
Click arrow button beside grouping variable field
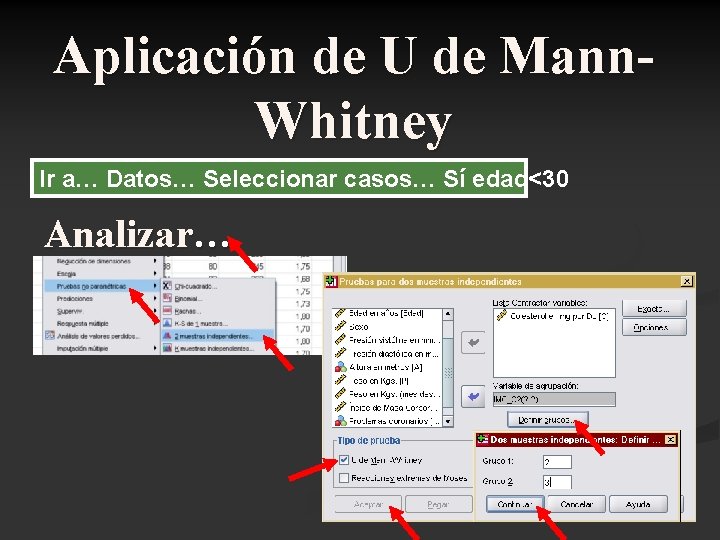473,396
